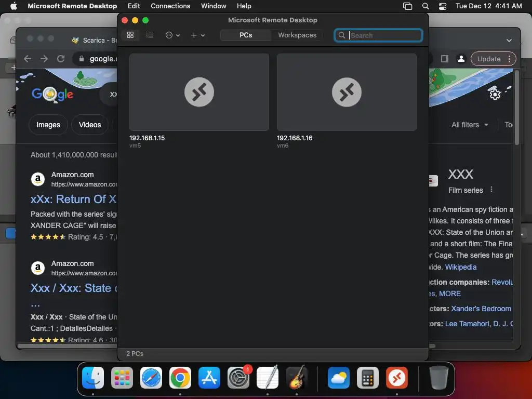Open Google Chrome from the Dock
This screenshot has width=532, height=399.
[x=180, y=378]
